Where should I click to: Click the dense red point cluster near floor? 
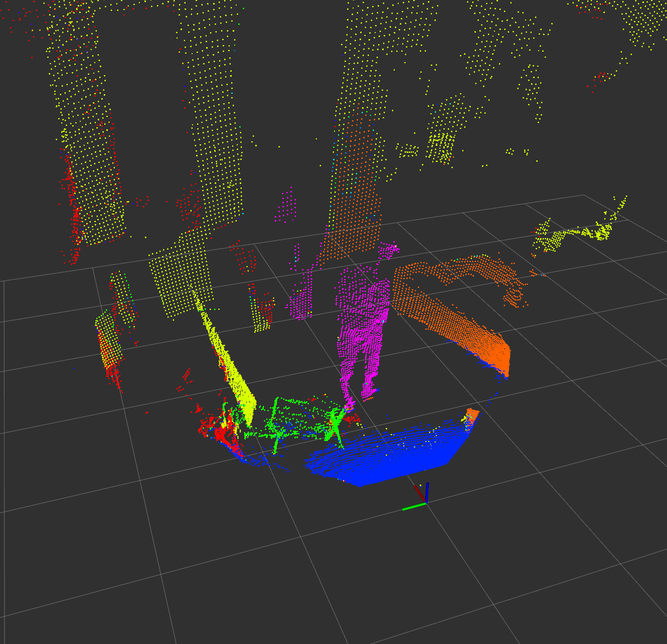221,428
